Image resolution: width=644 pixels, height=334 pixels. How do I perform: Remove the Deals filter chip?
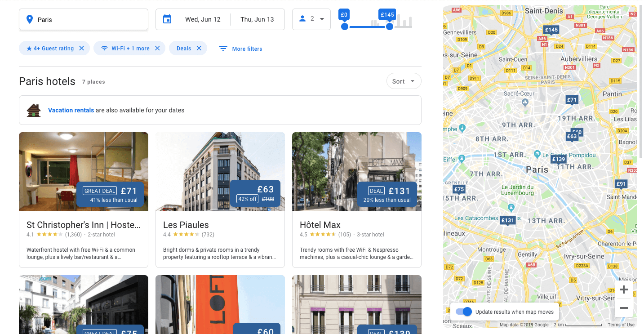click(x=199, y=48)
